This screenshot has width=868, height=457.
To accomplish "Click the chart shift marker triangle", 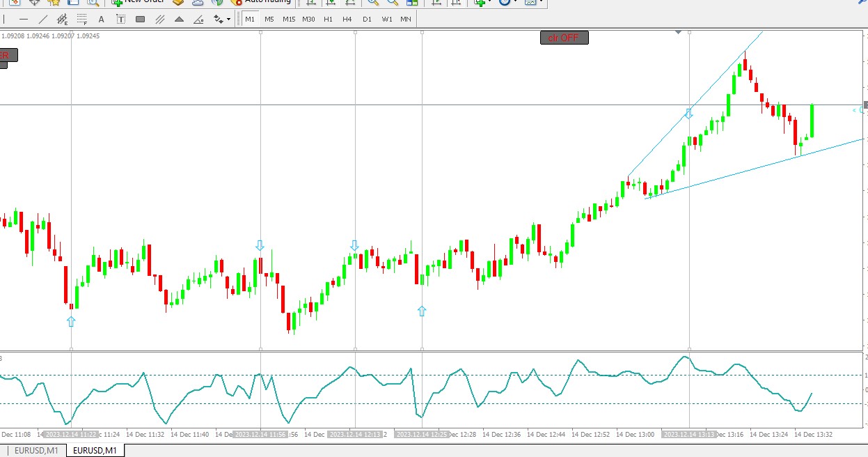I will pos(679,32).
